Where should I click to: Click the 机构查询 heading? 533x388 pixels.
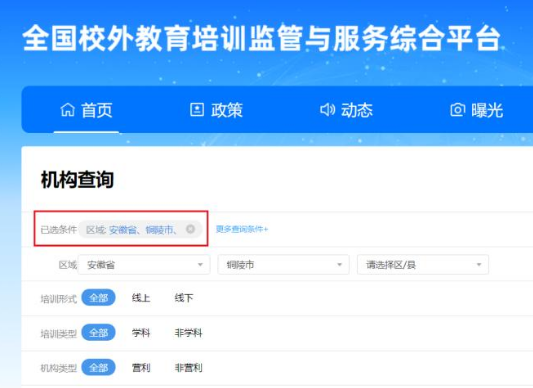tap(77, 180)
